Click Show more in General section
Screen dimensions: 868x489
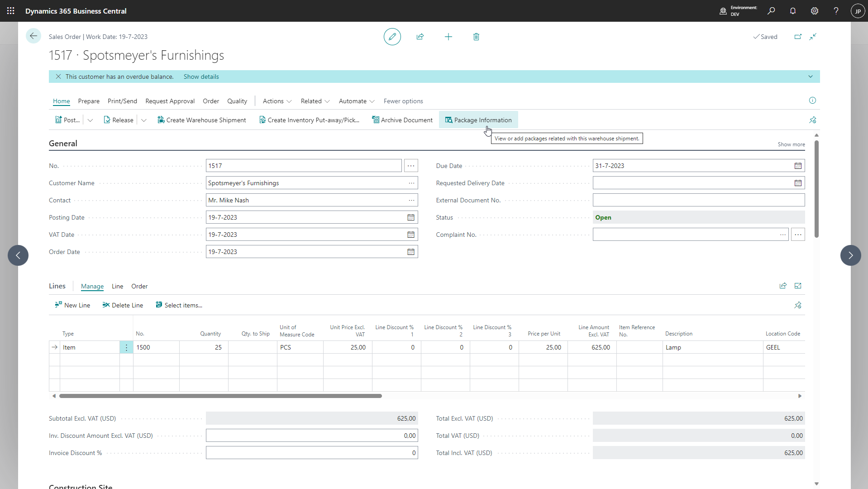point(791,144)
